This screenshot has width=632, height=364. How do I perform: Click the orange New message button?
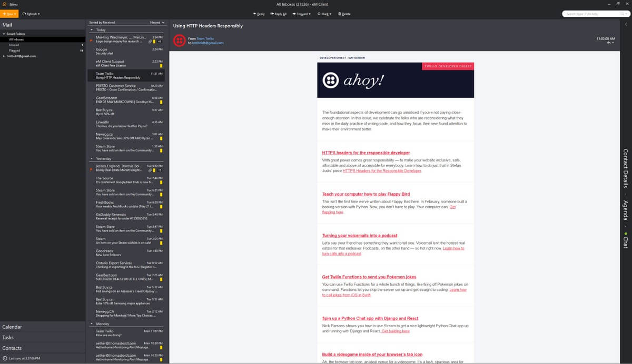pos(9,14)
